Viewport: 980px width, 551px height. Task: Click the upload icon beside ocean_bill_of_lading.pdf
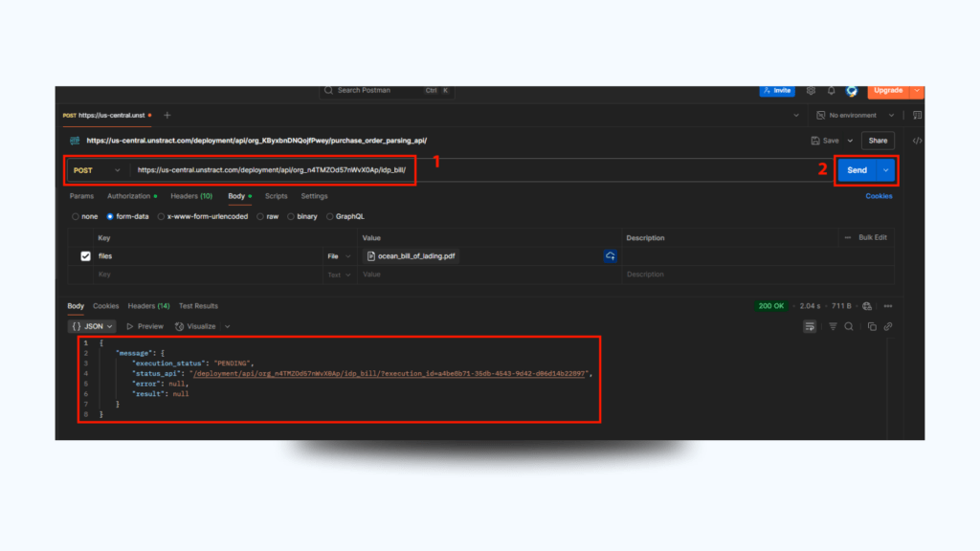click(610, 256)
